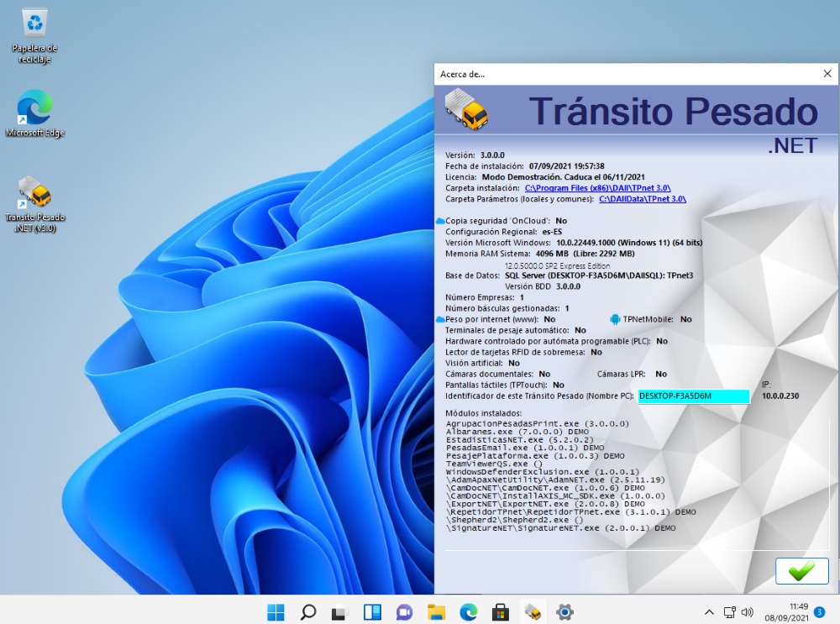
Task: Click the Android icon beside TPNetMobile
Action: [615, 319]
